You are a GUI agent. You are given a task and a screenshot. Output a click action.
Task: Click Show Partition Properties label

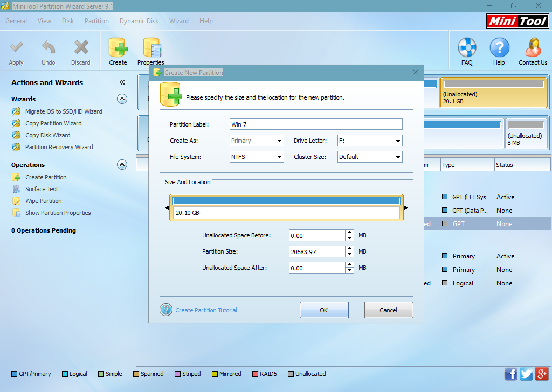58,213
